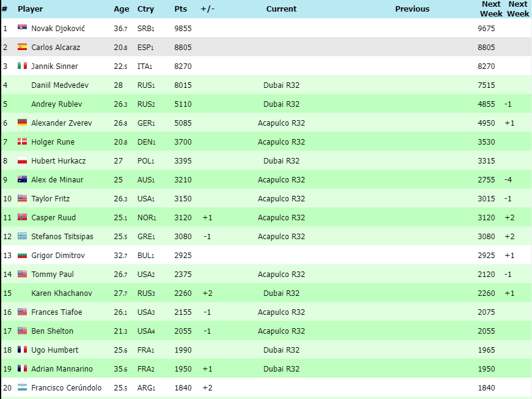The image size is (532, 399).
Task: Sort the table by Player column header
Action: click(x=30, y=9)
